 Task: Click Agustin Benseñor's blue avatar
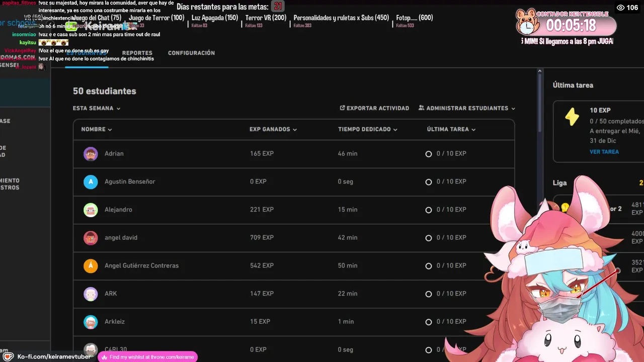point(91,182)
